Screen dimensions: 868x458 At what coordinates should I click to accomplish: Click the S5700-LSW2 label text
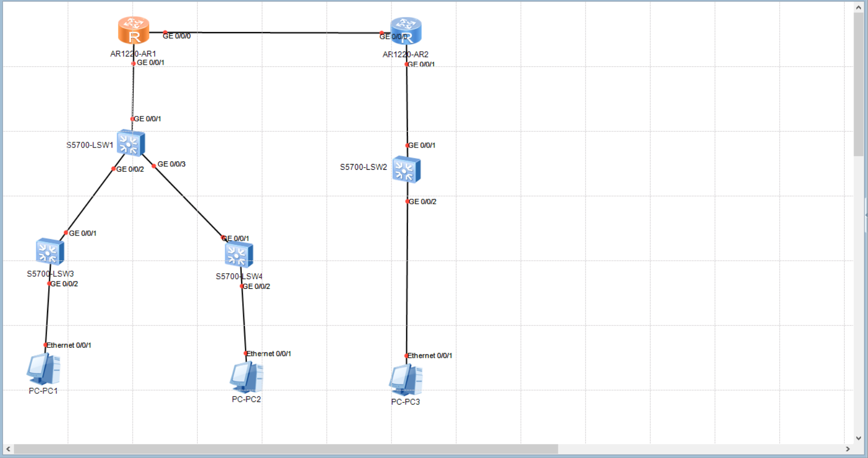click(x=363, y=167)
